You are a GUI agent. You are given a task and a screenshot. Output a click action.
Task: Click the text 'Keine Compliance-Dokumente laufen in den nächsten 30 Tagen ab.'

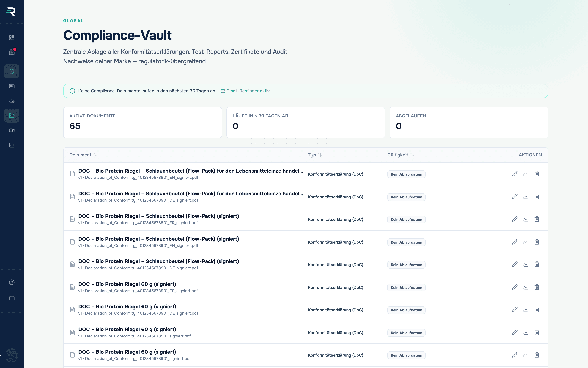point(147,91)
